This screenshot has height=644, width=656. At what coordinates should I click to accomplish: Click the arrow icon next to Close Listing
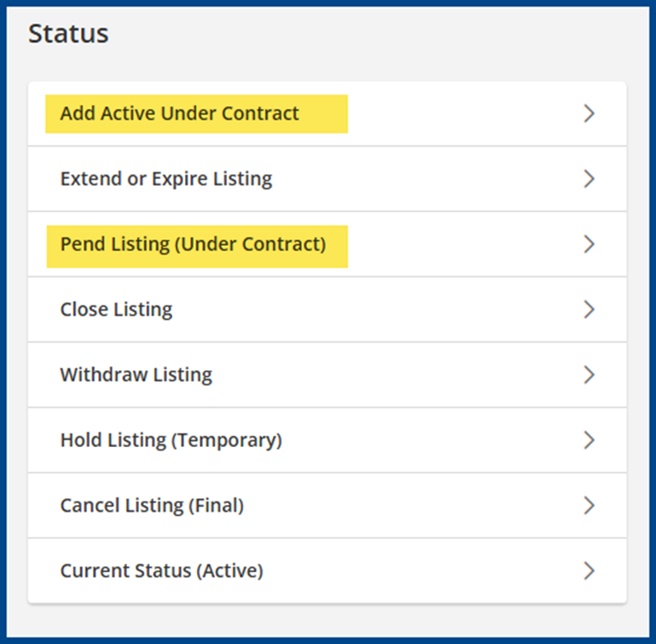coord(589,310)
